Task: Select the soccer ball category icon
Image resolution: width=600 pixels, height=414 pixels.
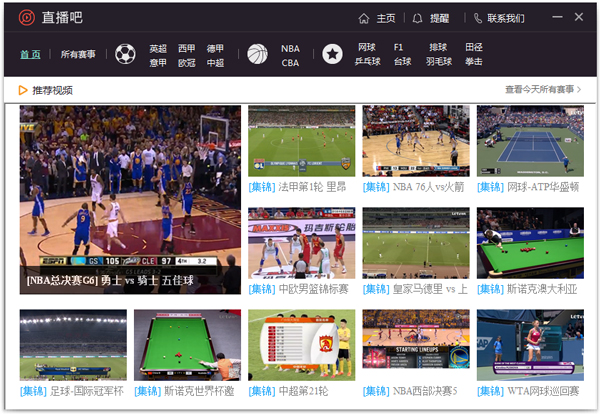Action: pyautogui.click(x=125, y=54)
